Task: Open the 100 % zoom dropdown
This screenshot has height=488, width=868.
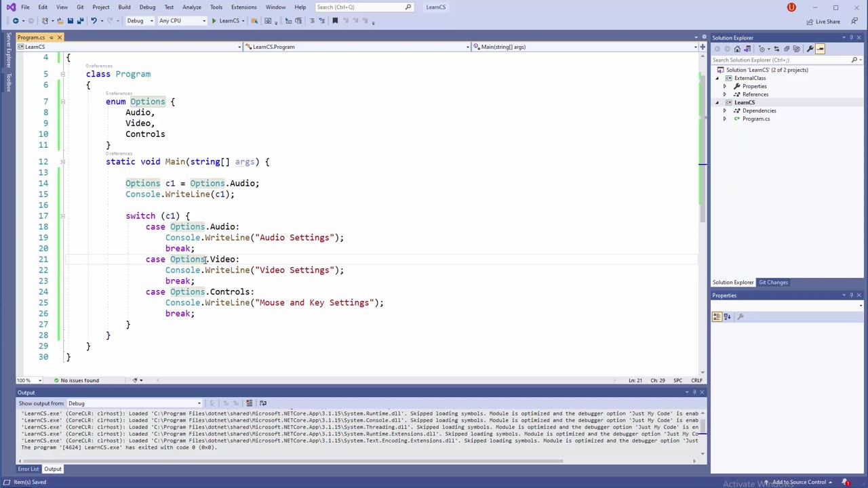Action: point(29,380)
